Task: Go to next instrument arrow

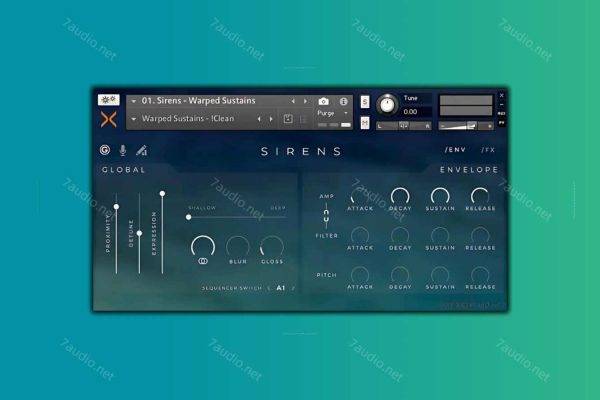Action: (305, 101)
